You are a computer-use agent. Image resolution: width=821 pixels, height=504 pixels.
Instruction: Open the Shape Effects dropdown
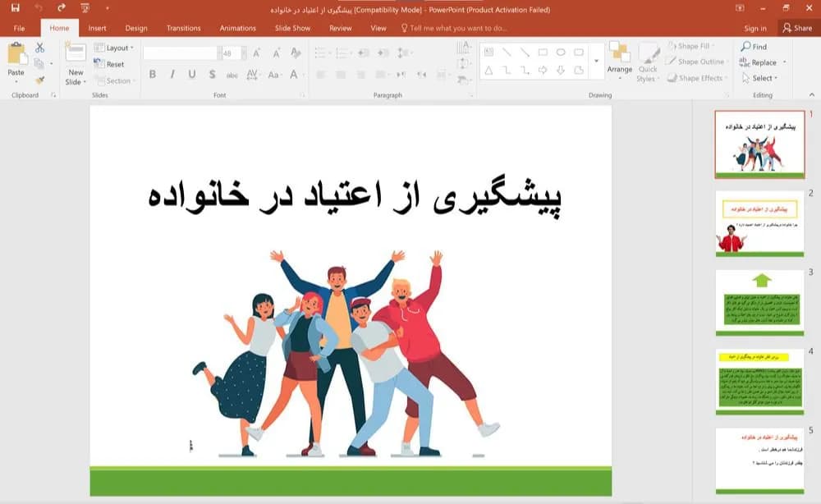(697, 78)
